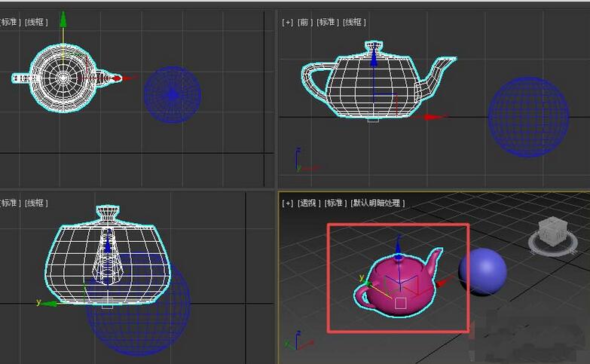Image resolution: width=590 pixels, height=364 pixels.
Task: Click the green Y-axis gizmo arrow in bottom-left viewport
Action: [x=47, y=304]
